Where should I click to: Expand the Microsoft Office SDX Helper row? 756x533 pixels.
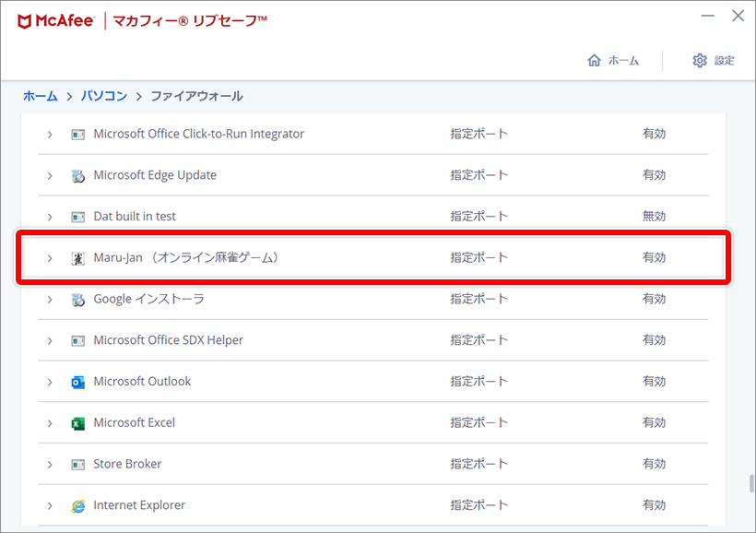click(50, 341)
